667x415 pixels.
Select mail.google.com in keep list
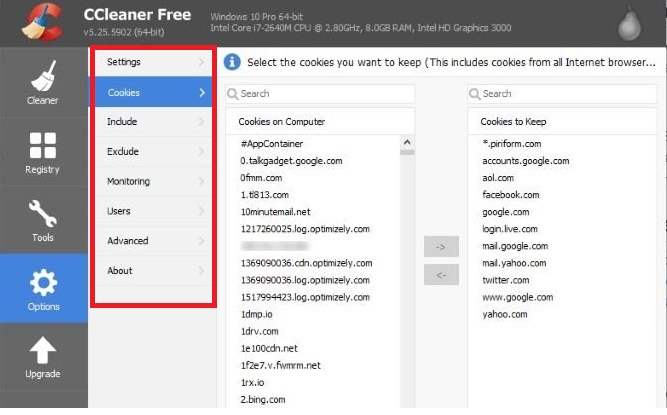click(x=515, y=246)
